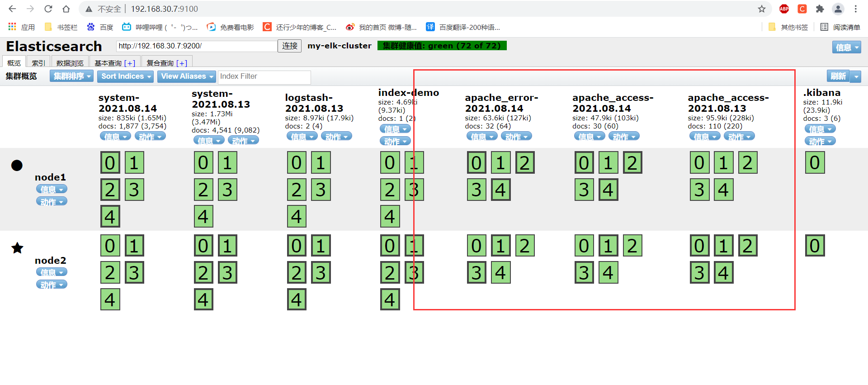The height and width of the screenshot is (385, 868).
Task: Open the extensions puzzle menu
Action: (820, 9)
